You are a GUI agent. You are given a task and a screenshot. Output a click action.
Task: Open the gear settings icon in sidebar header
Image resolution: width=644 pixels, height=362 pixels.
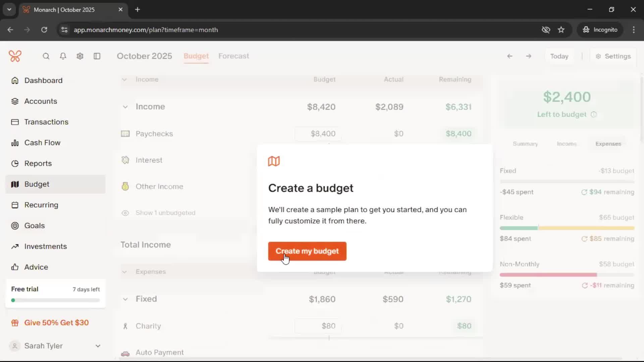pyautogui.click(x=80, y=56)
